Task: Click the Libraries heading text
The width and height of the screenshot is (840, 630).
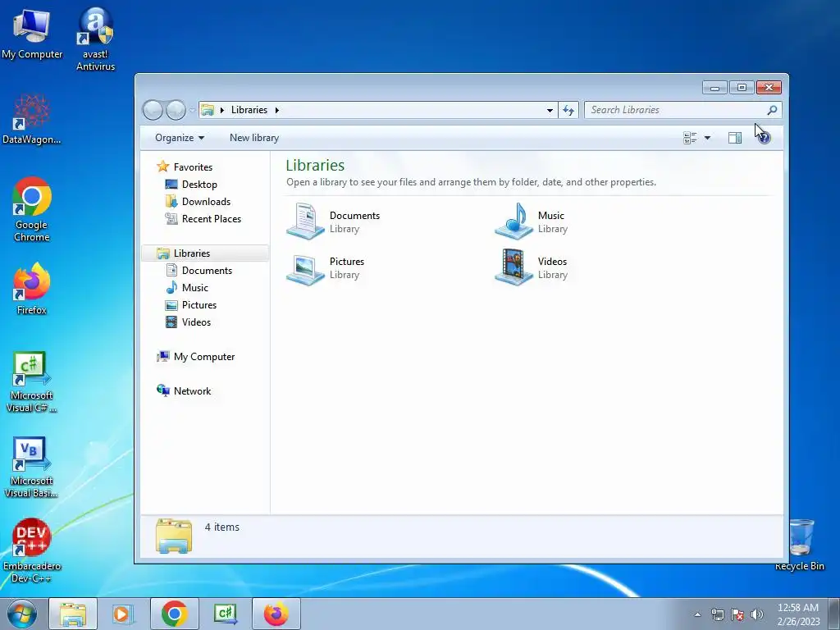Action: coord(315,165)
